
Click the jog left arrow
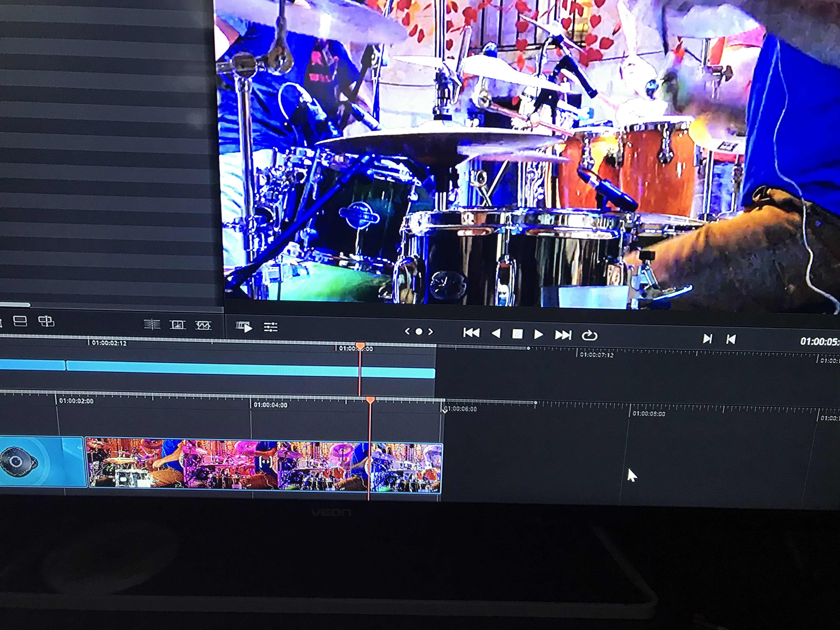click(x=407, y=331)
